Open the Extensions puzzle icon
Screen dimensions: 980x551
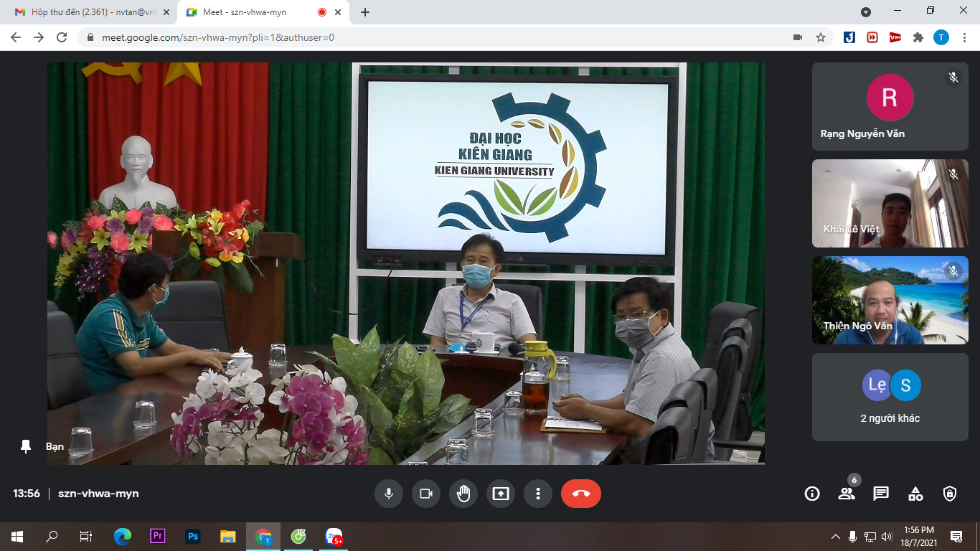pyautogui.click(x=918, y=37)
